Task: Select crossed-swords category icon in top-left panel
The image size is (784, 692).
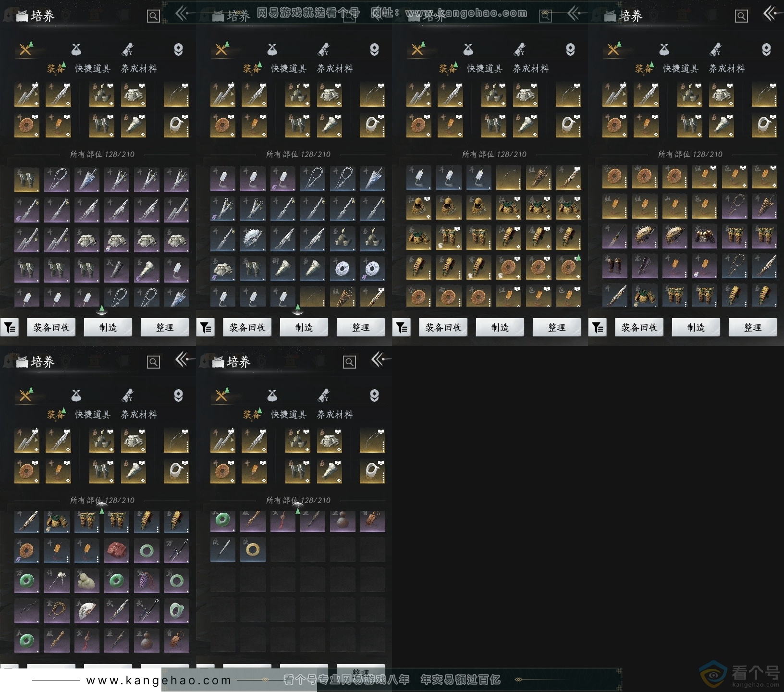Action: pos(25,49)
